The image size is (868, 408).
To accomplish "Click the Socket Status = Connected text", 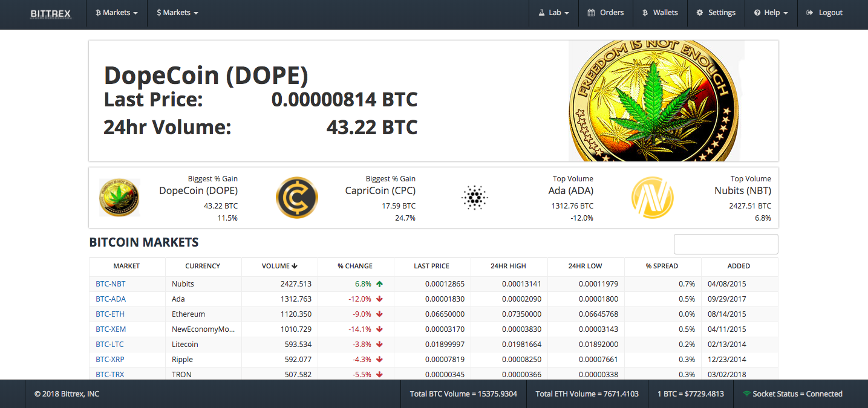I will pyautogui.click(x=797, y=393).
